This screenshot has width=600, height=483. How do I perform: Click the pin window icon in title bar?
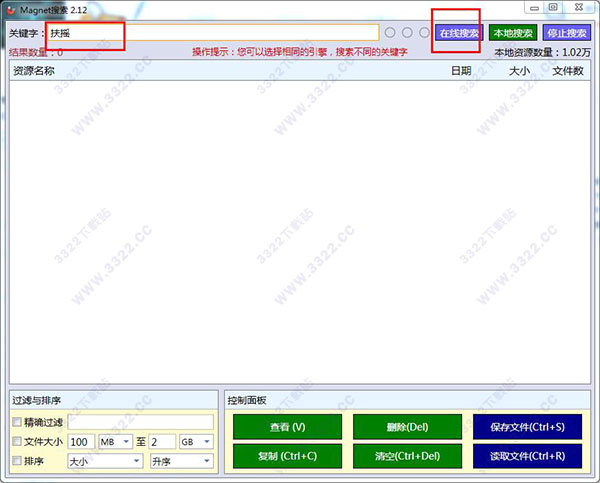coord(552,8)
